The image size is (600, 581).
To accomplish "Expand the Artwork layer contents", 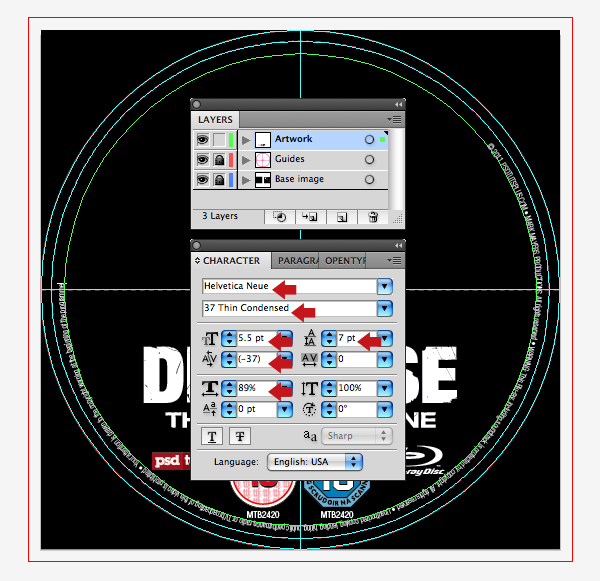I will click(246, 140).
